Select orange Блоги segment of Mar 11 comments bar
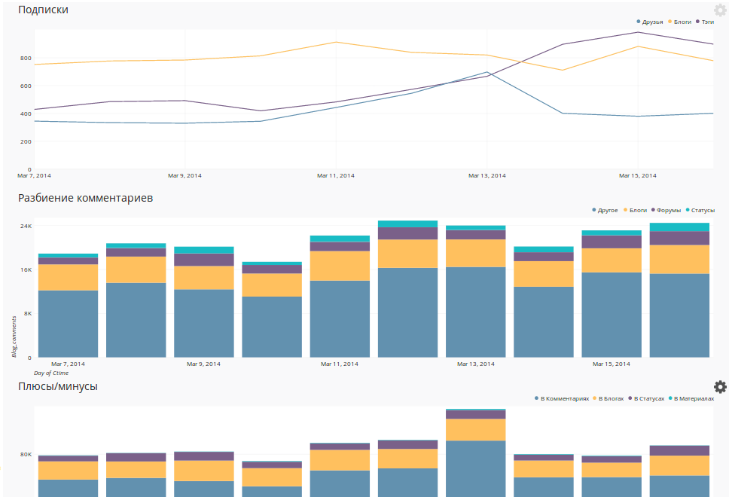This screenshot has width=733, height=504. point(340,266)
